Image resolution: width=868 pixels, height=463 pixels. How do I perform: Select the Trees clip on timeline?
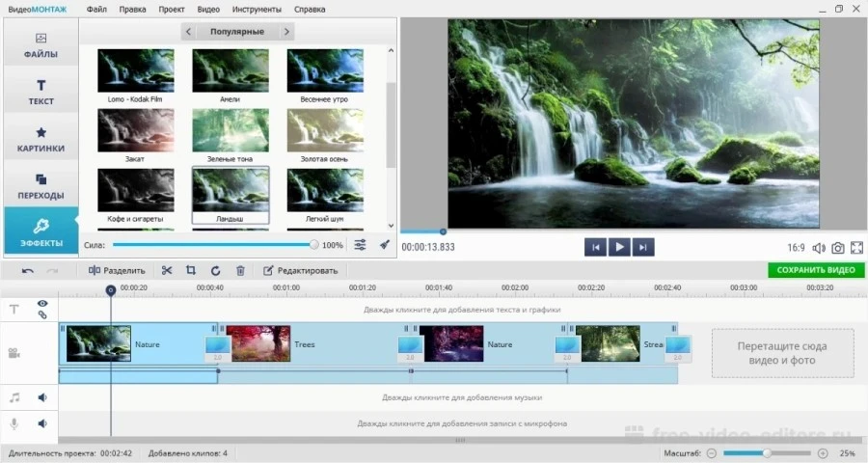[314, 344]
